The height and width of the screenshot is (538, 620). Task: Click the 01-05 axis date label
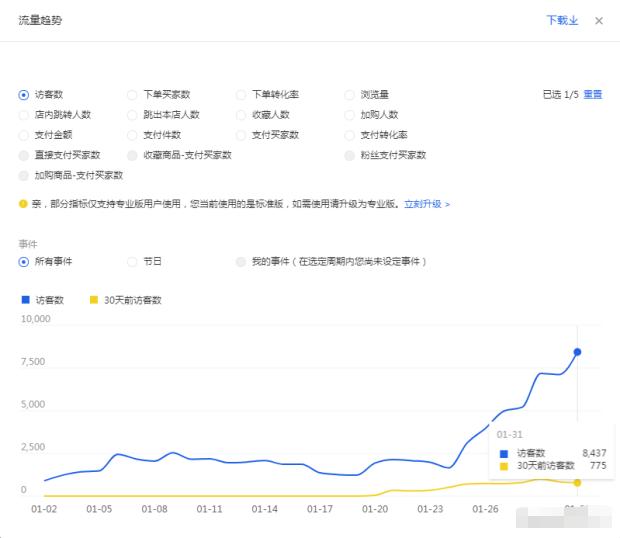tap(99, 509)
